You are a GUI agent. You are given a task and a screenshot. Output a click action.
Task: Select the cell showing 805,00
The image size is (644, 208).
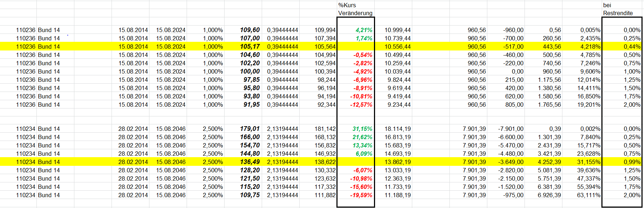(x=506, y=105)
